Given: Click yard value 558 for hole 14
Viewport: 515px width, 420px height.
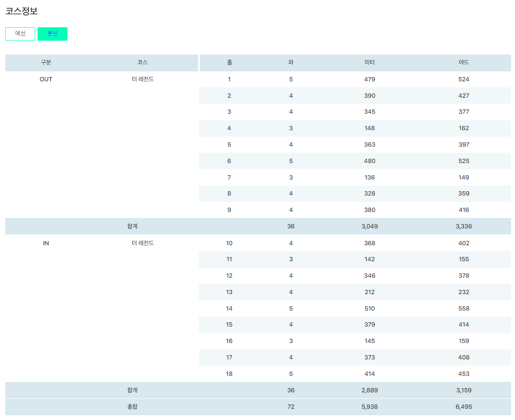Looking at the screenshot, I should pos(464,308).
